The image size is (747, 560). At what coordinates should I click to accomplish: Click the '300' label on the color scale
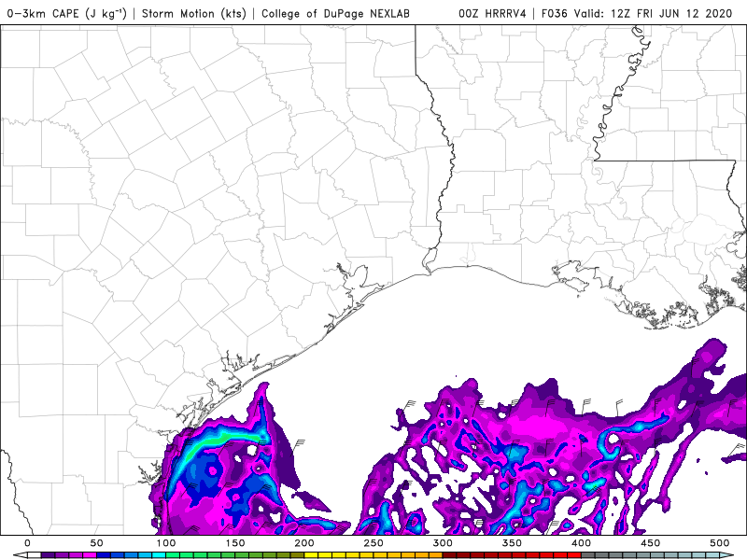[x=443, y=543]
